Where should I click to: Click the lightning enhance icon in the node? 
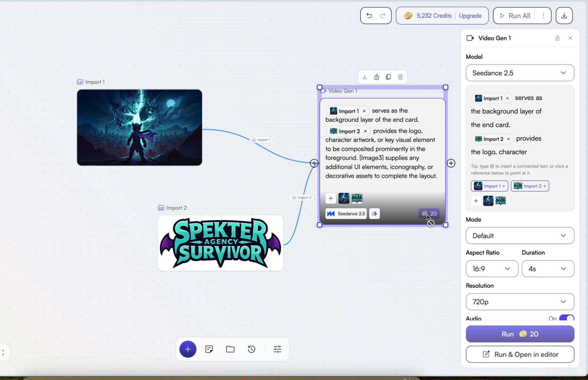point(375,214)
